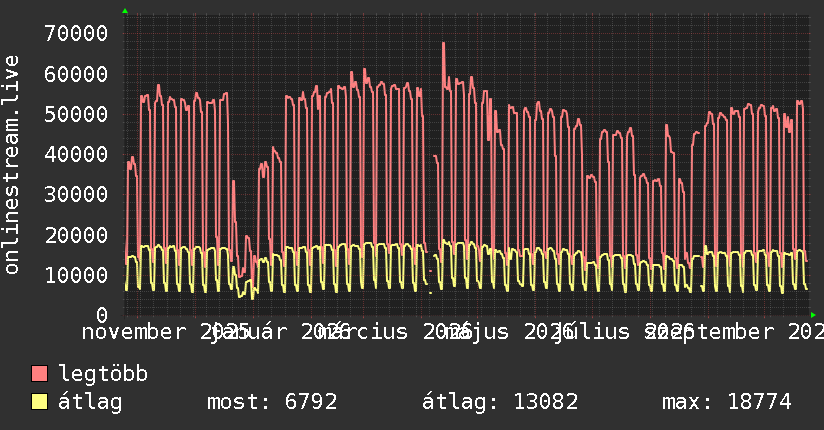824x430 pixels.
Task: Select the 40000 y-axis tick label
Action: pyautogui.click(x=76, y=154)
